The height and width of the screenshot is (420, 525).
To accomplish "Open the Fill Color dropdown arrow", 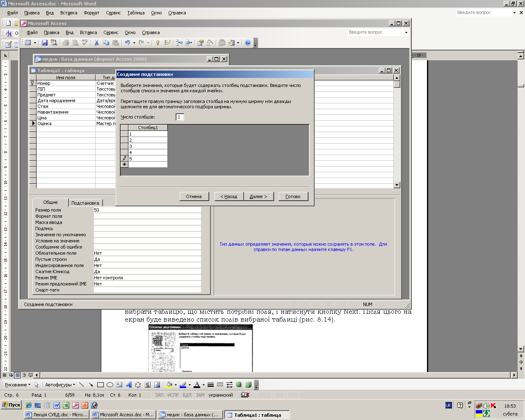I will pyautogui.click(x=176, y=385).
